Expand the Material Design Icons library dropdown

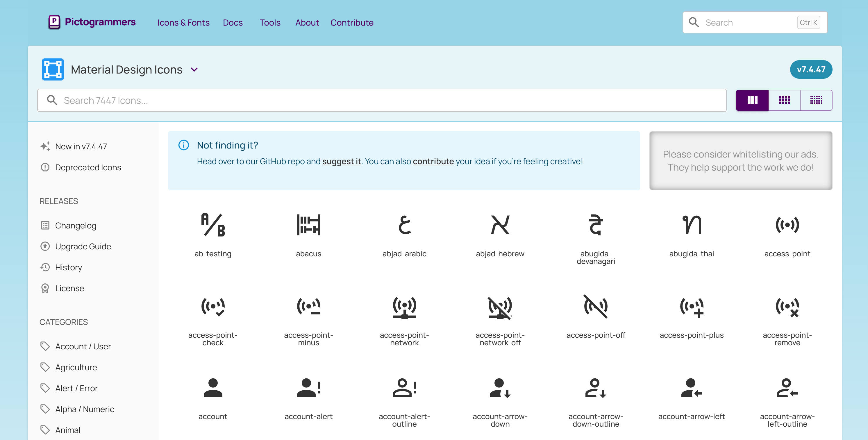[194, 70]
